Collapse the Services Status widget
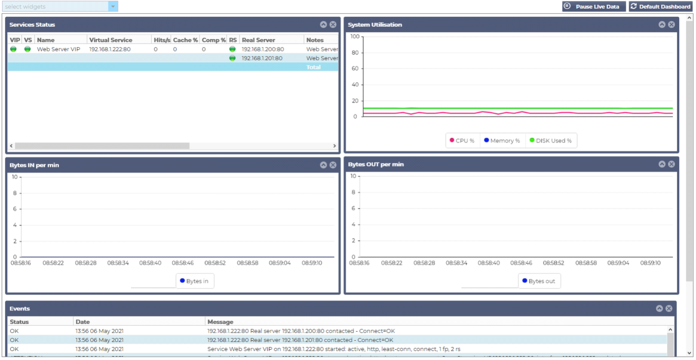 tap(323, 25)
